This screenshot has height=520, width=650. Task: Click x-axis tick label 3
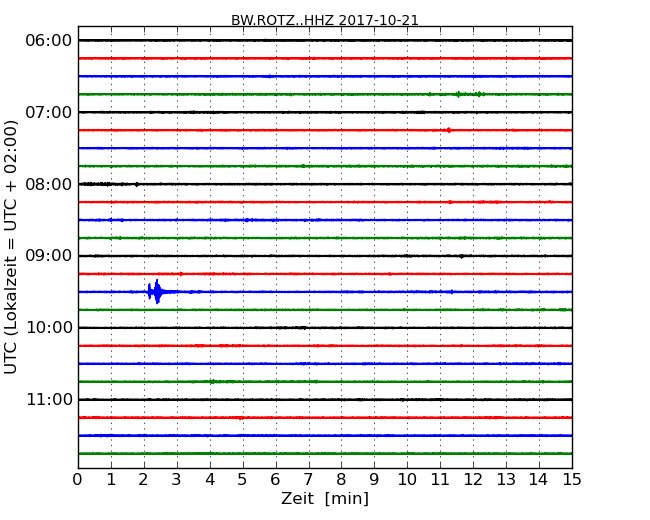coord(177,480)
